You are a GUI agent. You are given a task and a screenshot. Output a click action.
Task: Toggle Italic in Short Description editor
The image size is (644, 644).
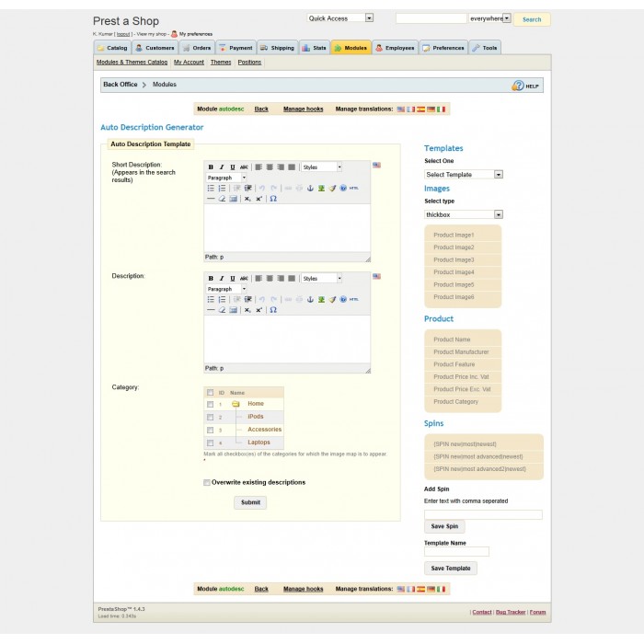pos(222,167)
